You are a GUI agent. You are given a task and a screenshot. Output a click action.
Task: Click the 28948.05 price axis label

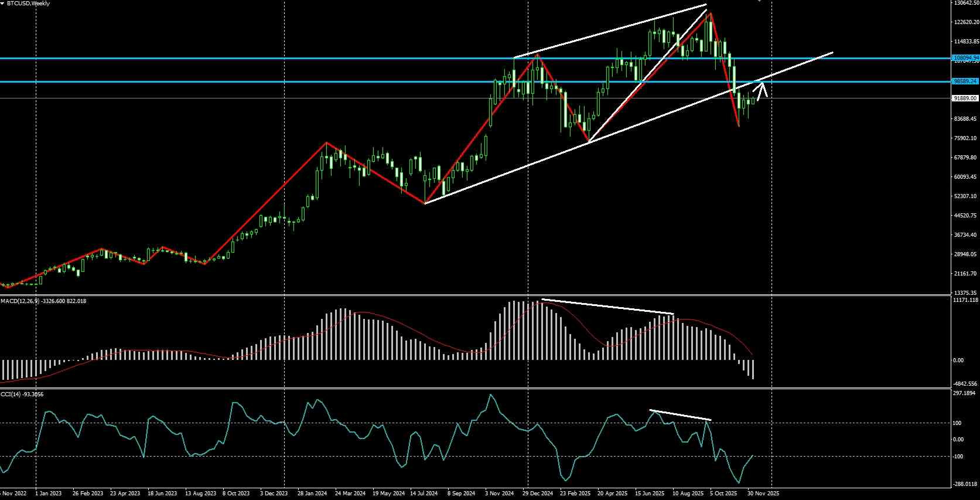click(x=967, y=254)
